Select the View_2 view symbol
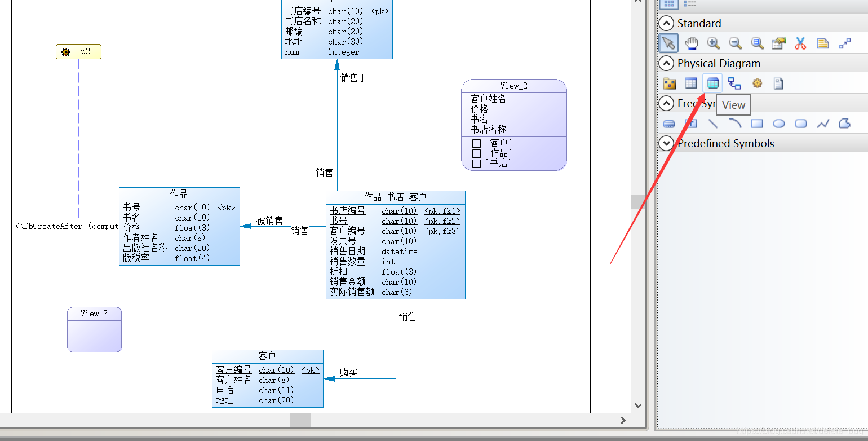Screen dimensions: 868x441 point(513,125)
